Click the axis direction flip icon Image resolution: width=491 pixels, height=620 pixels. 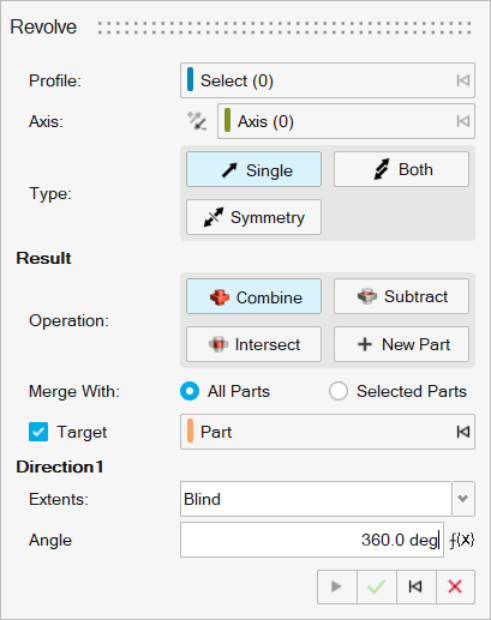coord(197,121)
